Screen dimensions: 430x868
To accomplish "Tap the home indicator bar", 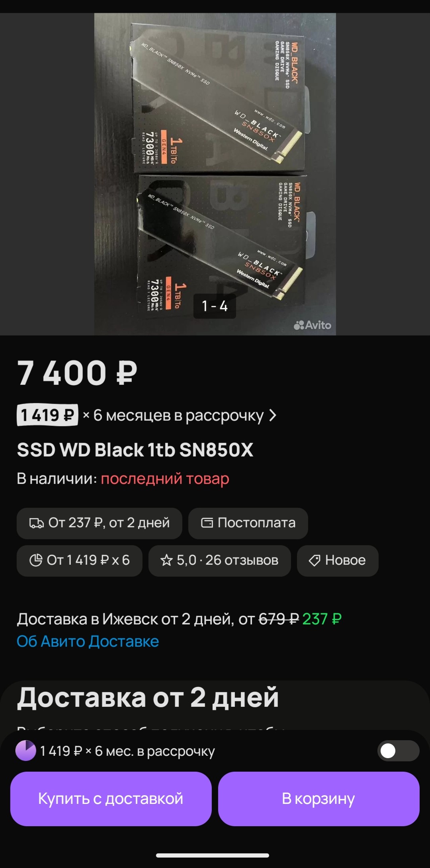I will click(x=213, y=855).
